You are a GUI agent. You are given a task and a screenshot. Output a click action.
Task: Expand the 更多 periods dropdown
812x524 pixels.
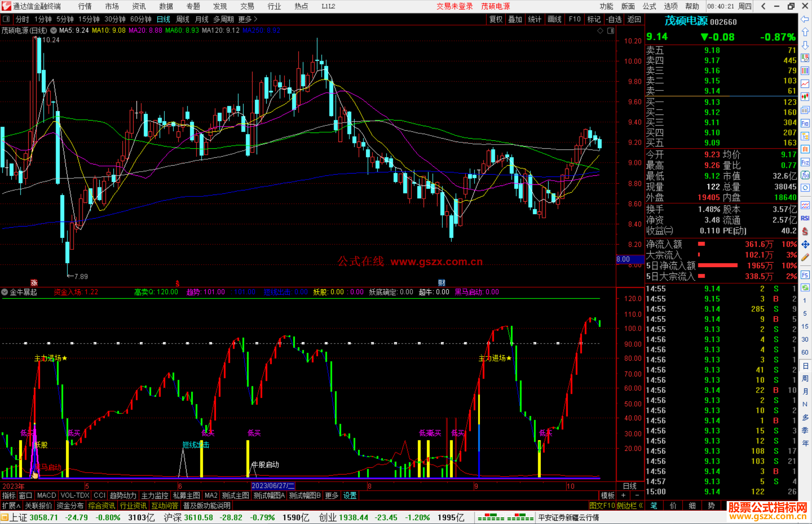pyautogui.click(x=248, y=19)
